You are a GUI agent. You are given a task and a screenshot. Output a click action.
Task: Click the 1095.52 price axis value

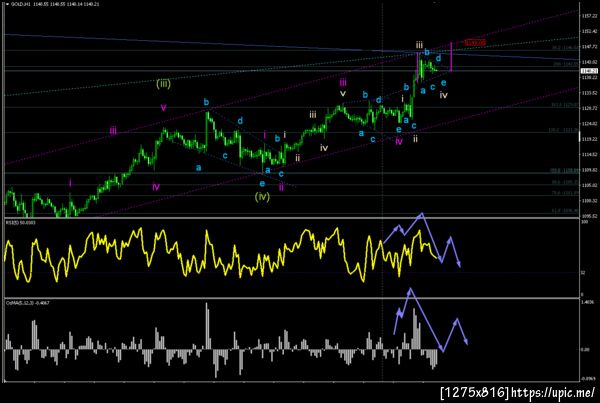(x=590, y=216)
